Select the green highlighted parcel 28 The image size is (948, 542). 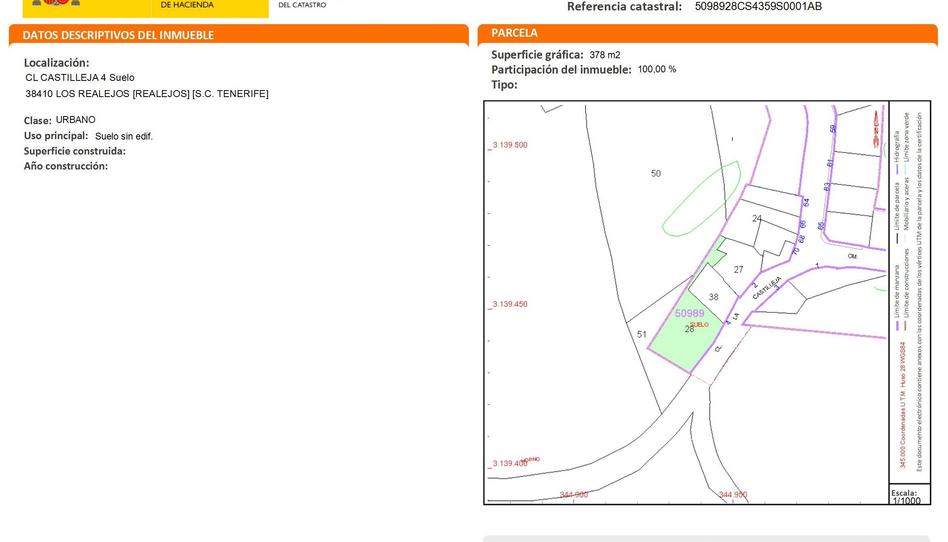[x=687, y=334]
